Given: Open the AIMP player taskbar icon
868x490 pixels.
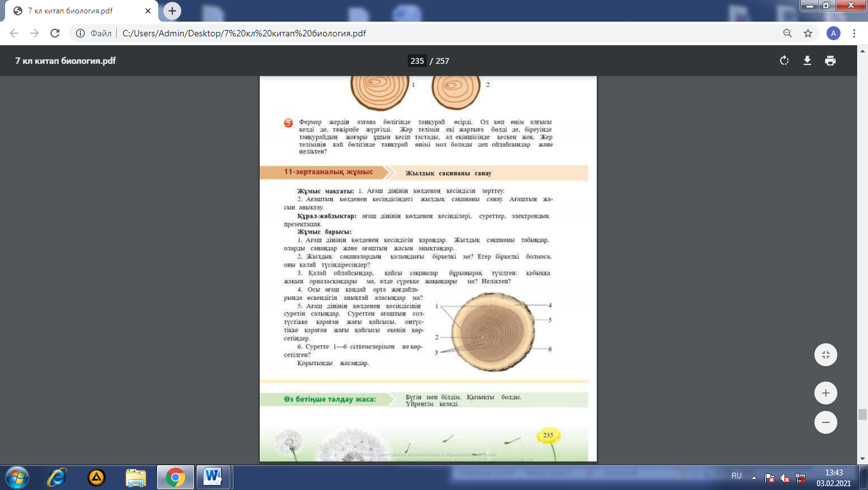Looking at the screenshot, I should [96, 477].
